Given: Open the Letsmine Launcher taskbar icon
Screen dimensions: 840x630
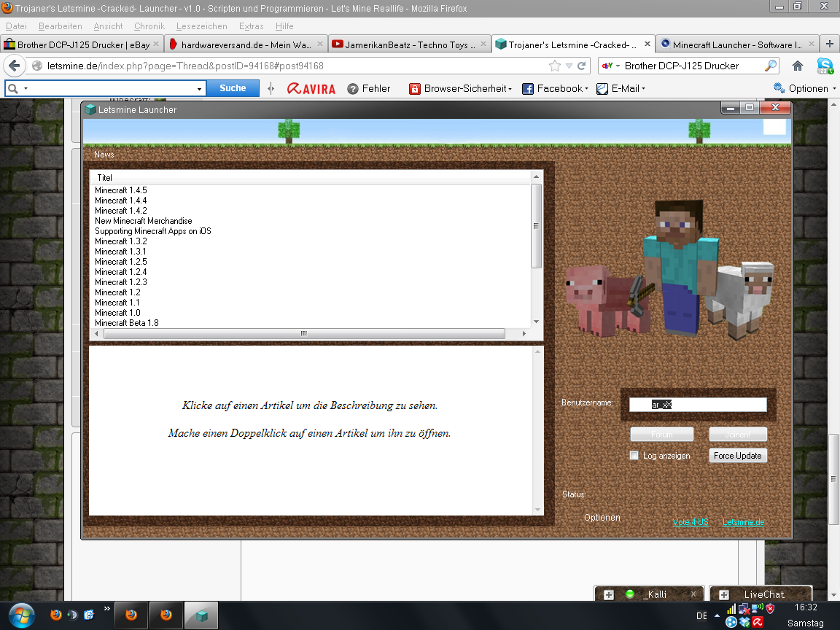Looking at the screenshot, I should tap(202, 615).
